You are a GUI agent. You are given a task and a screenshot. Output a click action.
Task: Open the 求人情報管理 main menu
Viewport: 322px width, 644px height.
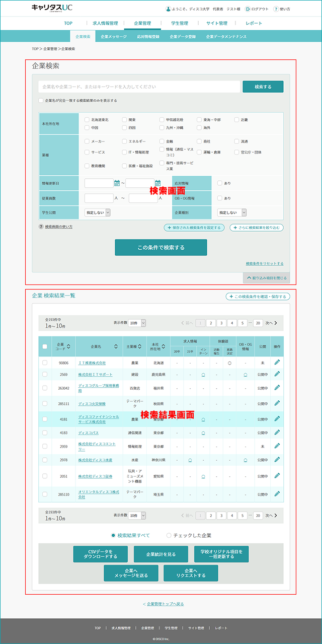[105, 23]
